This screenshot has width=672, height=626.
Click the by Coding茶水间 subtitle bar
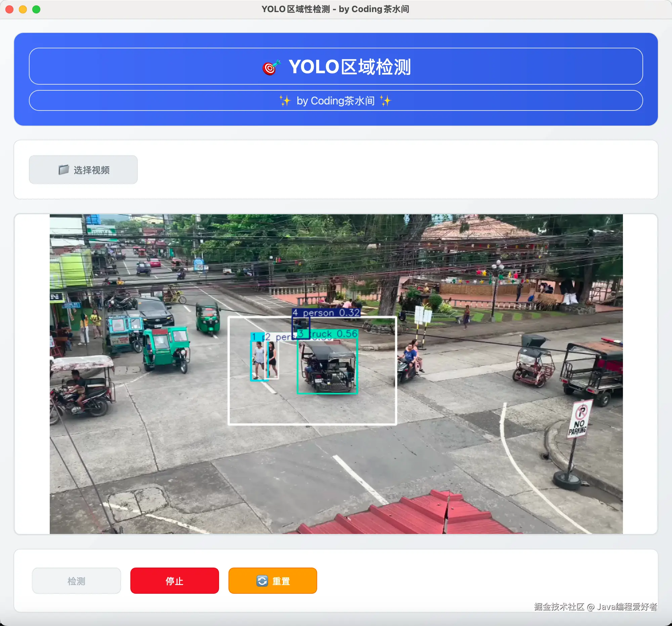(335, 101)
